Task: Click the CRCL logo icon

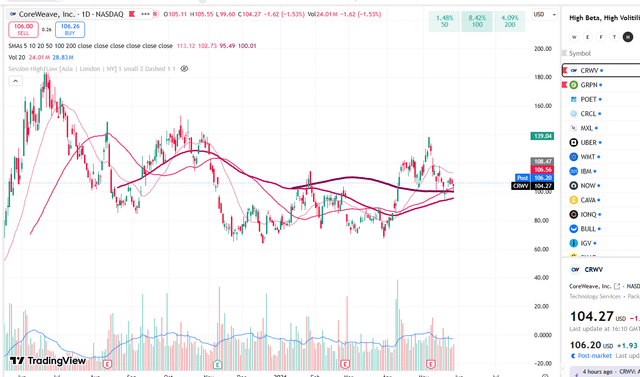Action: coord(574,113)
